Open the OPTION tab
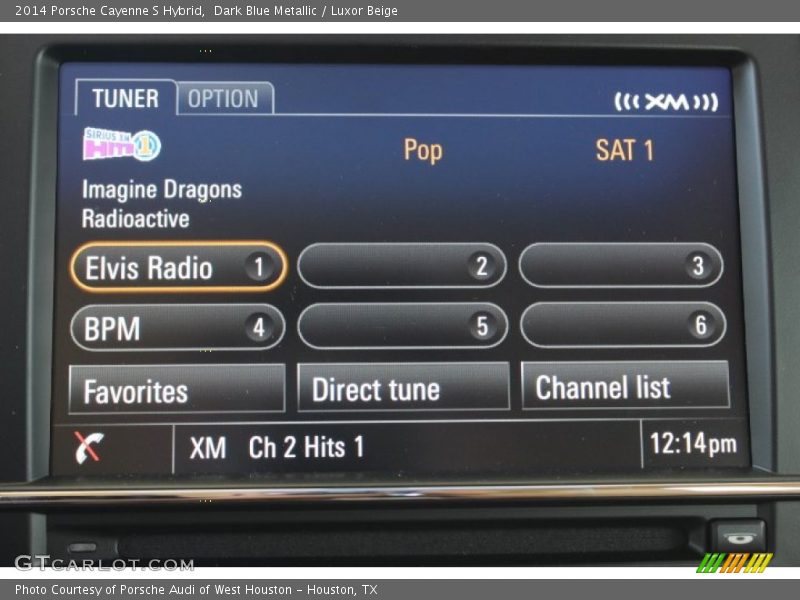The height and width of the screenshot is (600, 800). [x=225, y=98]
